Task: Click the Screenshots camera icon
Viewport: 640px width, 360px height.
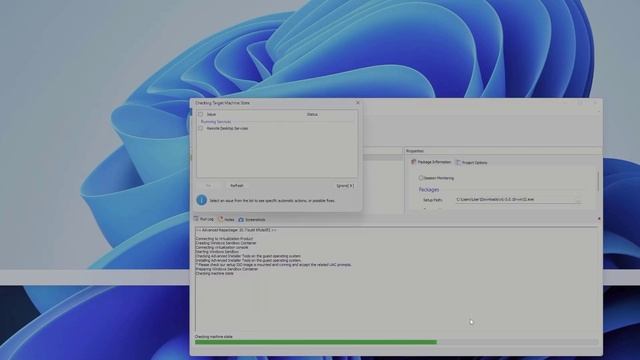Action: [x=241, y=220]
